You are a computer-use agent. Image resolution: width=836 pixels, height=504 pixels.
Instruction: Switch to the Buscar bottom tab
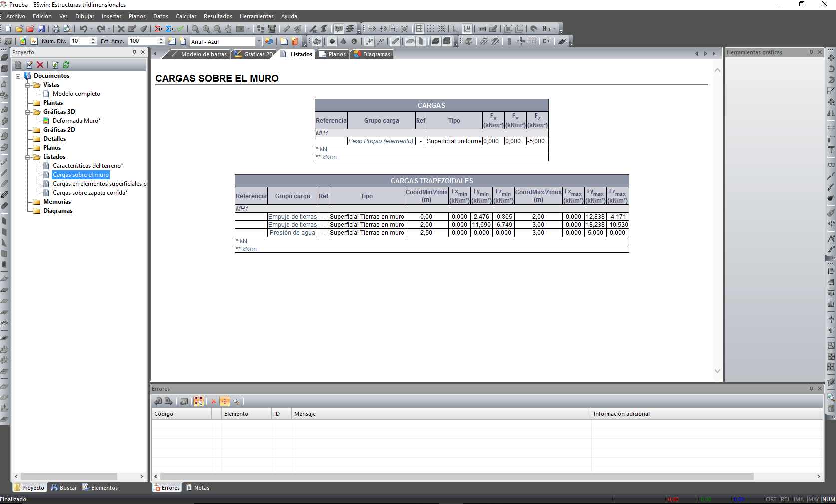click(64, 488)
